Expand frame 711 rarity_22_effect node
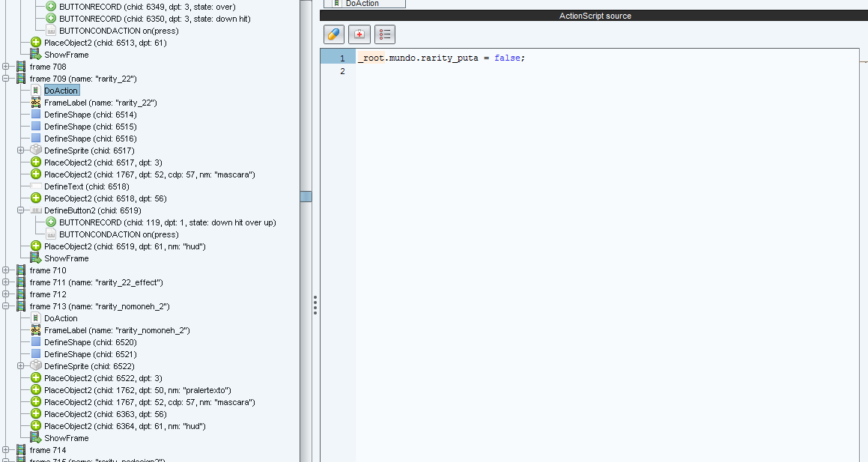 pos(5,282)
